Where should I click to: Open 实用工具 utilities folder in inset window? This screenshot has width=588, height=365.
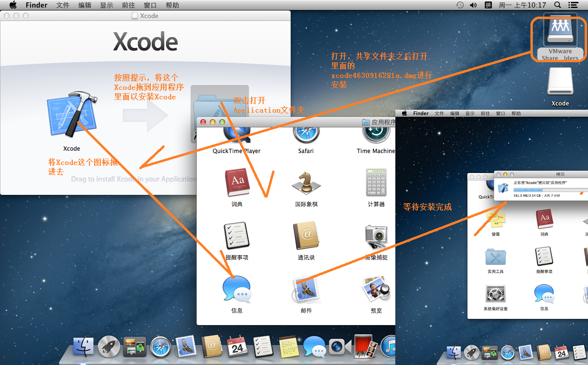pyautogui.click(x=495, y=256)
